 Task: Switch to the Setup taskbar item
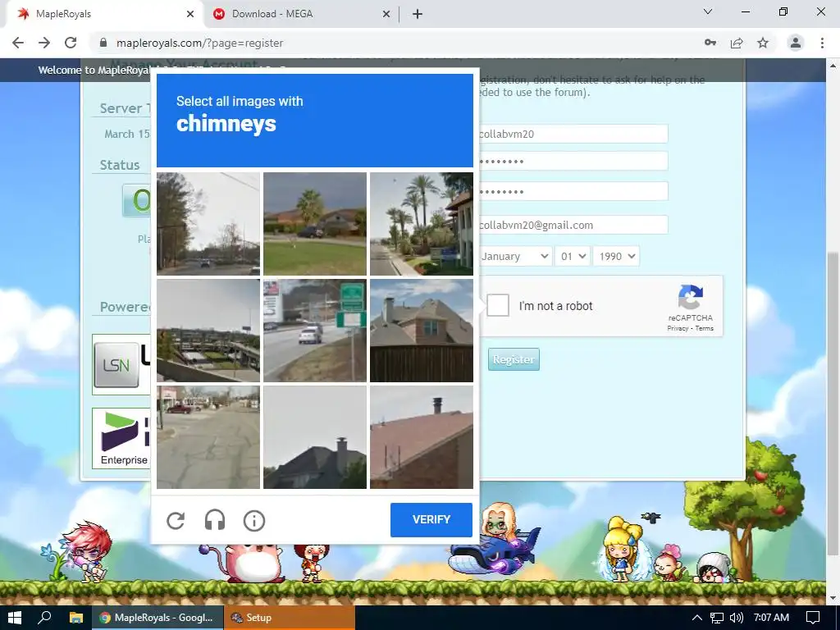tap(290, 617)
